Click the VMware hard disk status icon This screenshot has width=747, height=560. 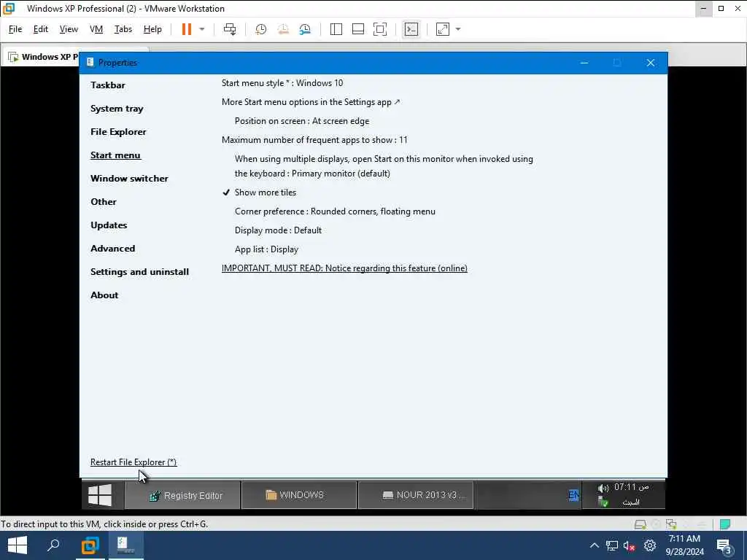640,524
